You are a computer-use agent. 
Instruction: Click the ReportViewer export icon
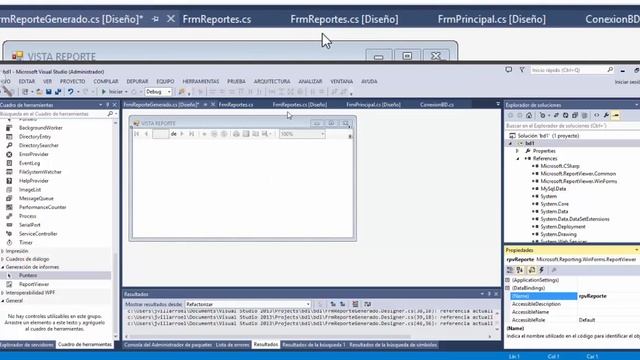pyautogui.click(x=266, y=134)
